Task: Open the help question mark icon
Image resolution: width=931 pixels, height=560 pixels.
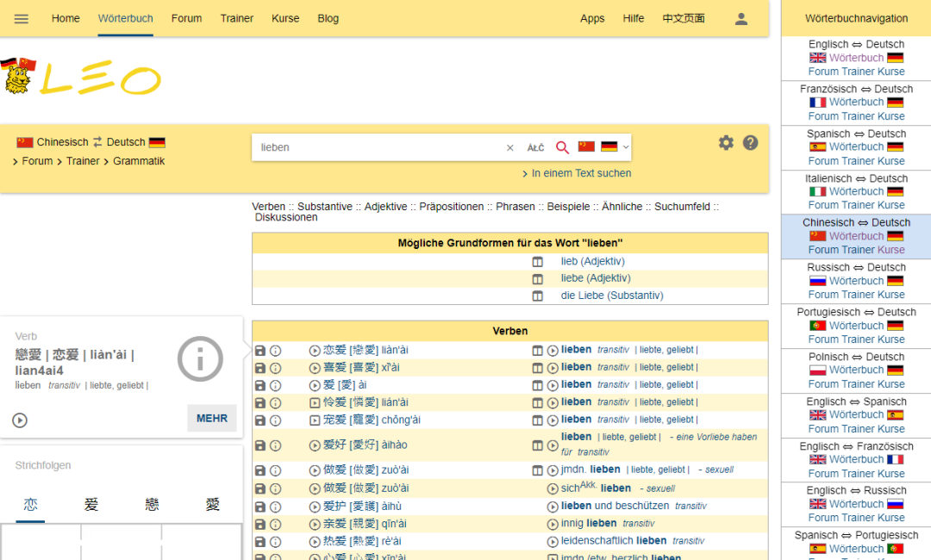Action: click(751, 143)
